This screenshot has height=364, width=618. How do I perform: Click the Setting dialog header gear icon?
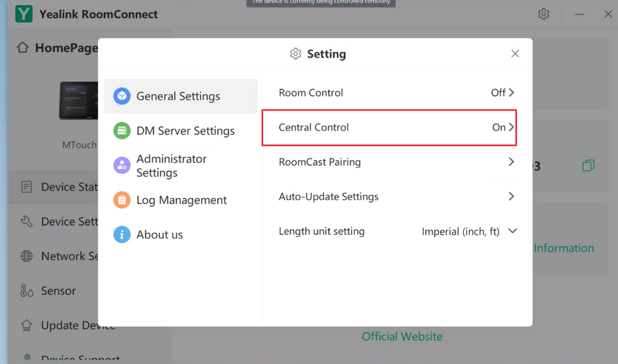pyautogui.click(x=295, y=54)
